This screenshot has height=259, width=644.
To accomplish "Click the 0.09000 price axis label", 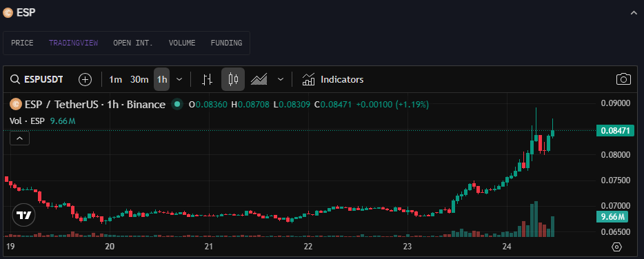I will pos(615,103).
